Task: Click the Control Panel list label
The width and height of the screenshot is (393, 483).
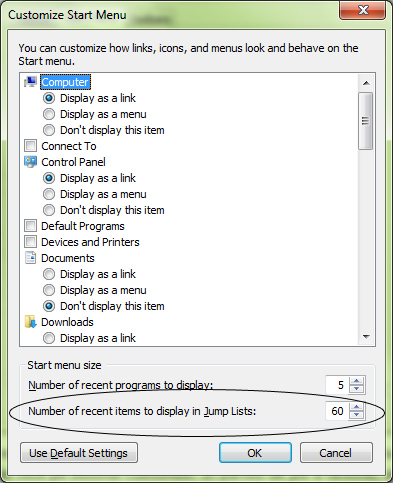Action: point(73,162)
